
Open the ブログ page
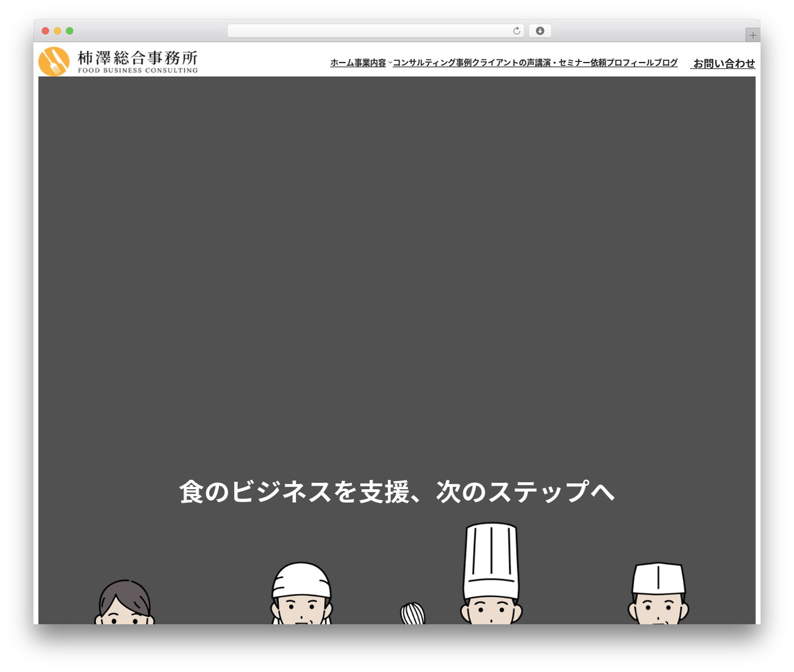[x=666, y=63]
